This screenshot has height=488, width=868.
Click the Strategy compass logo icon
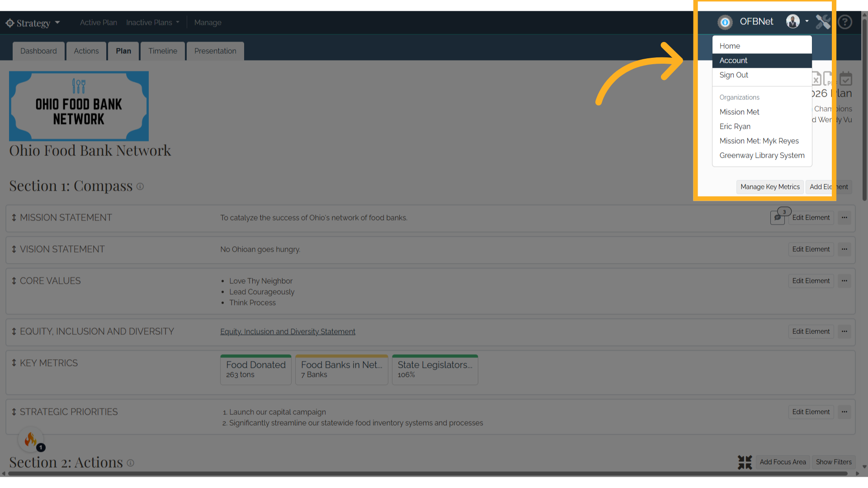(10, 23)
